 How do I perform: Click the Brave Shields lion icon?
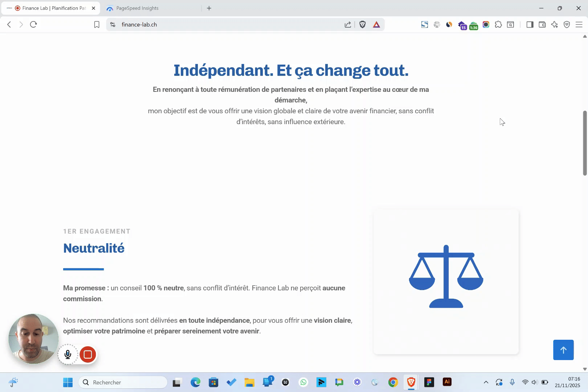click(x=362, y=24)
